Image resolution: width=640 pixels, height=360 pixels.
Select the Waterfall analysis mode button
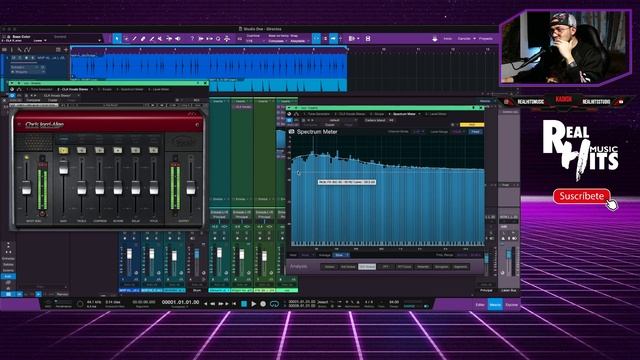423,267
